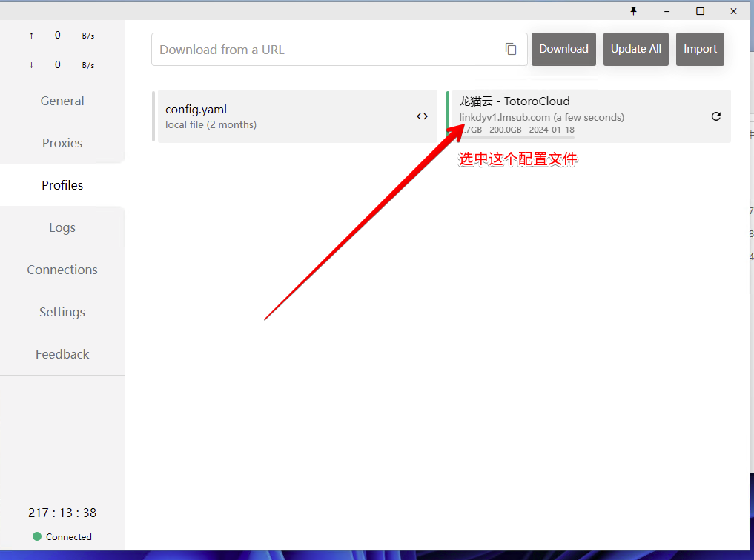
Task: Click the Import button
Action: [x=700, y=49]
